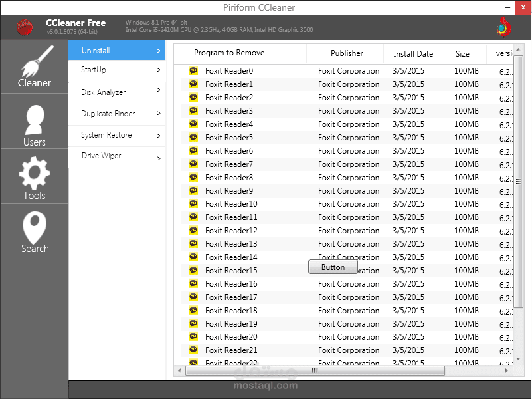Select the Foxit Reader10 entry
Screen dimensions: 532x399
coord(231,204)
